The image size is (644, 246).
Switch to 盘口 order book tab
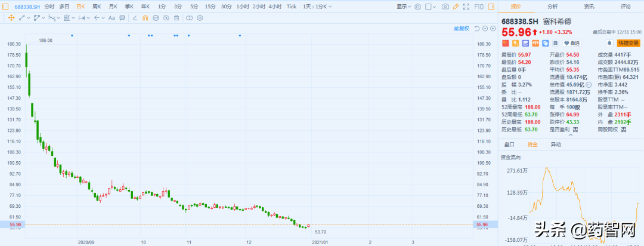509,145
